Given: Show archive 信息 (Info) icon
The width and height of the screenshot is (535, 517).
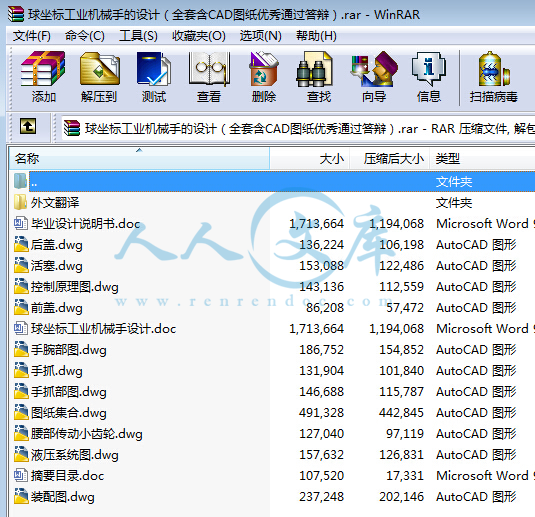Looking at the screenshot, I should [429, 77].
